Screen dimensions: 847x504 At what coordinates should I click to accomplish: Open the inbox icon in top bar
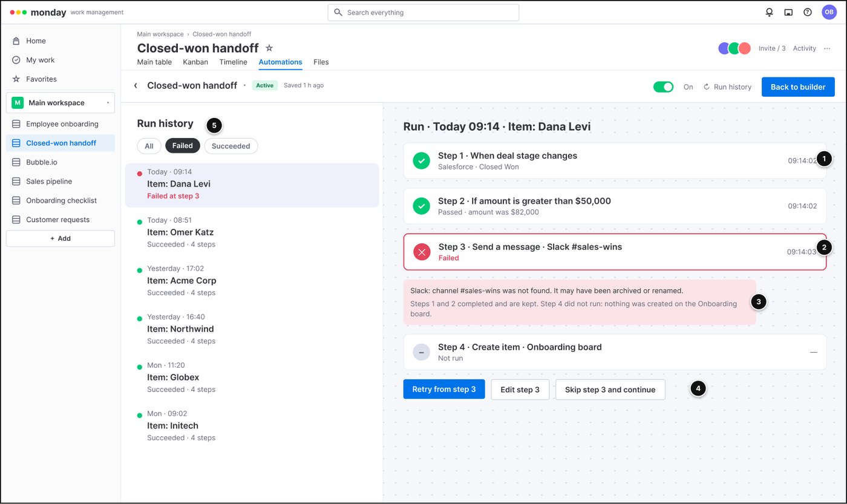tap(788, 12)
